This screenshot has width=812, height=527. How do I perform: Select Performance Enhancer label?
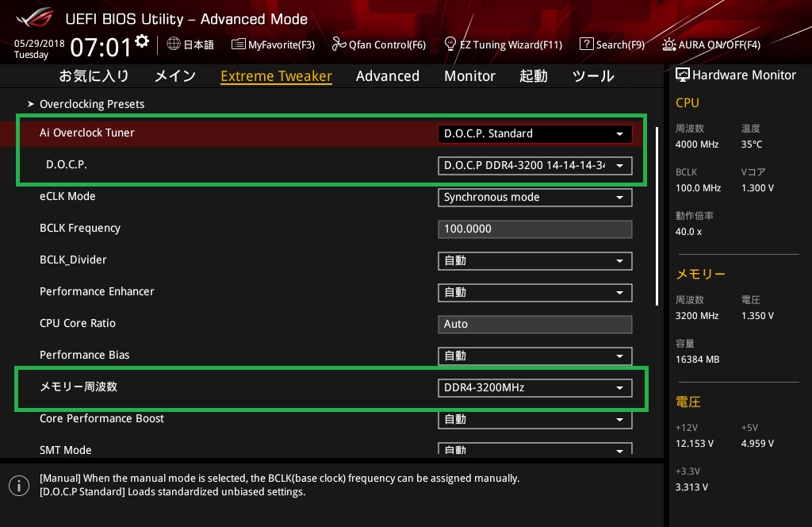pos(97,291)
